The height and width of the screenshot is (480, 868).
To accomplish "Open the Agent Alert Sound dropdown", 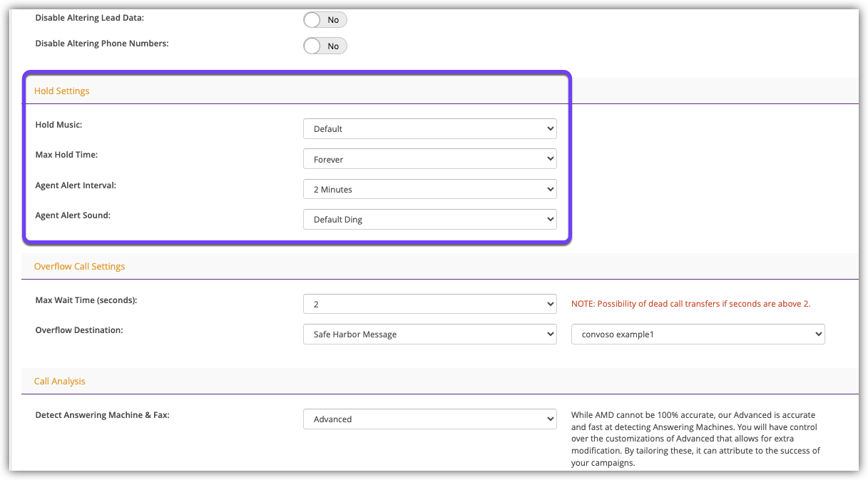I will point(429,219).
